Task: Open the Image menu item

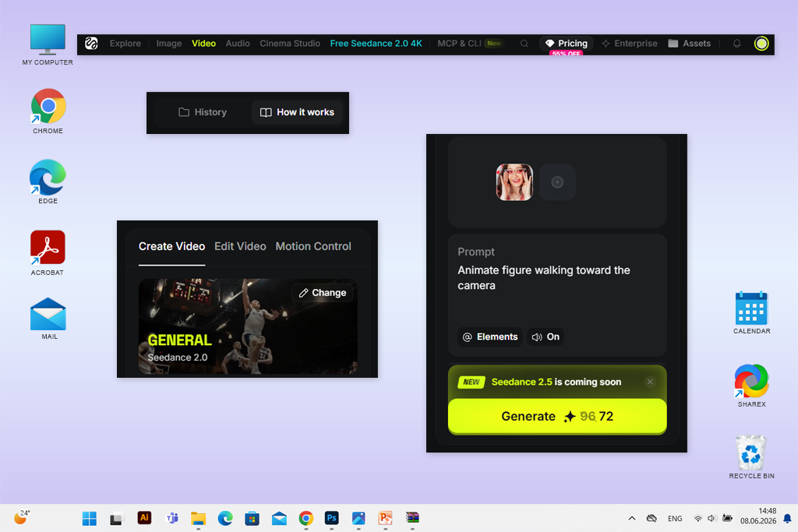Action: point(169,44)
